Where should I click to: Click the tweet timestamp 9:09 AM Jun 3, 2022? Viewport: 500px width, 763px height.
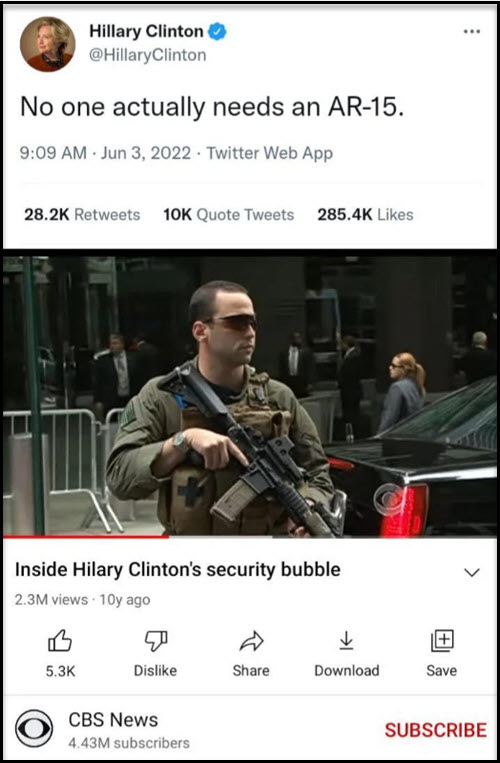[x=106, y=153]
